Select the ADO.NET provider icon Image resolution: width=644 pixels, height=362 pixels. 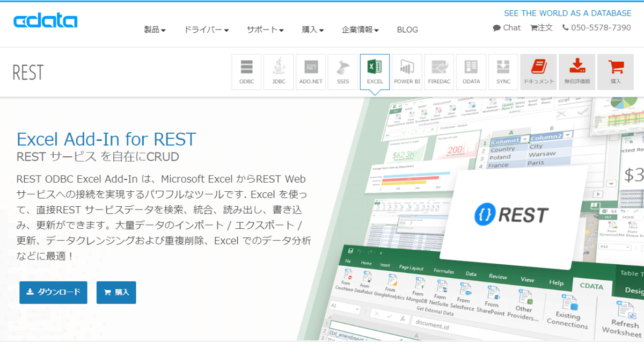pos(311,72)
